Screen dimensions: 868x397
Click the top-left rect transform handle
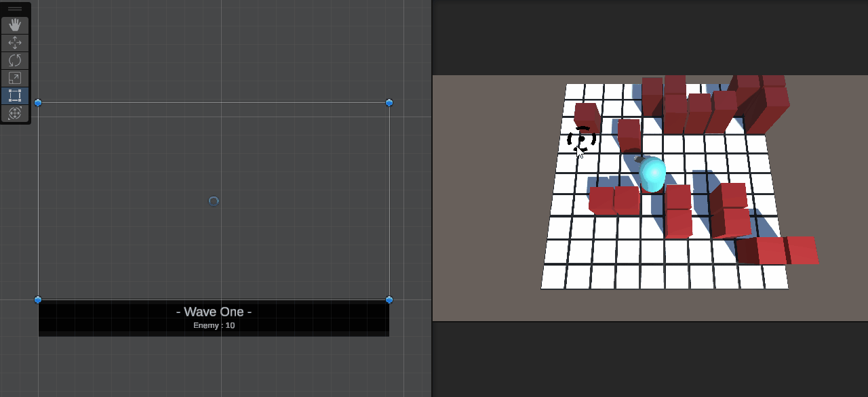pyautogui.click(x=38, y=103)
